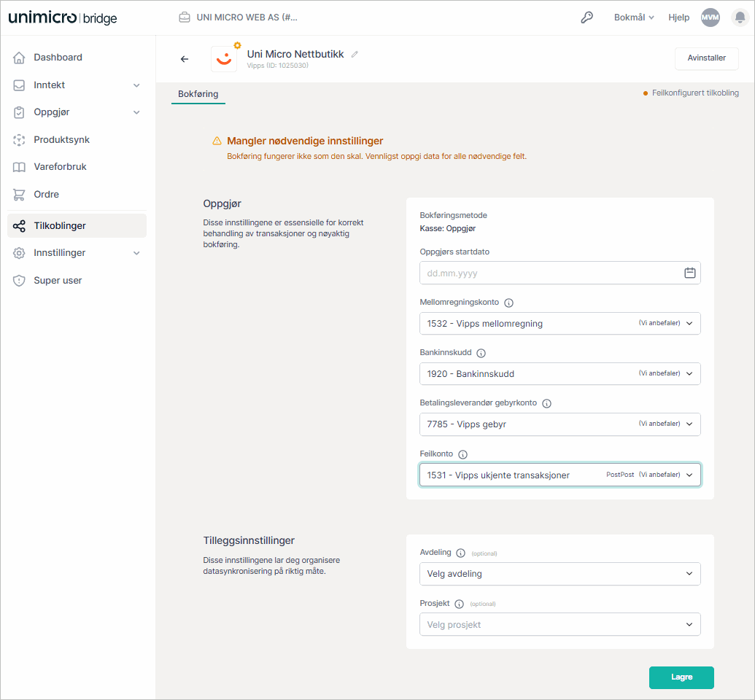Click the Tilleggsinnstillinger heading

249,540
